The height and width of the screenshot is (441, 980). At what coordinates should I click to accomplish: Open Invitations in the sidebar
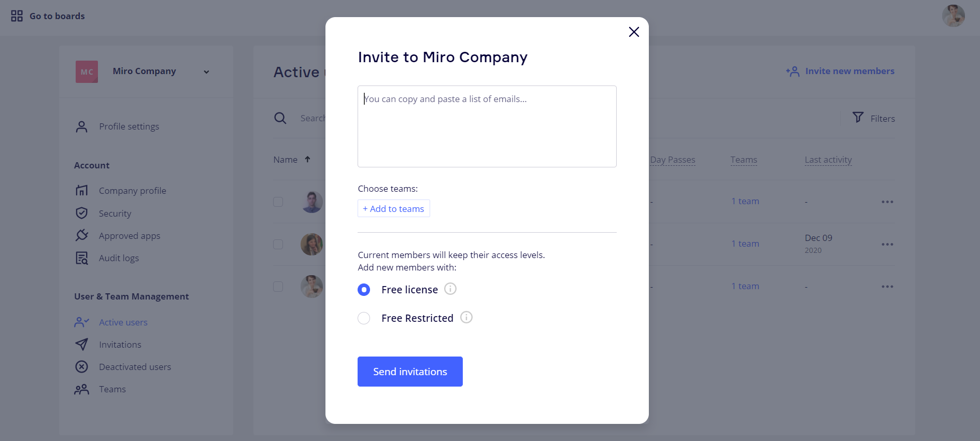[120, 345]
